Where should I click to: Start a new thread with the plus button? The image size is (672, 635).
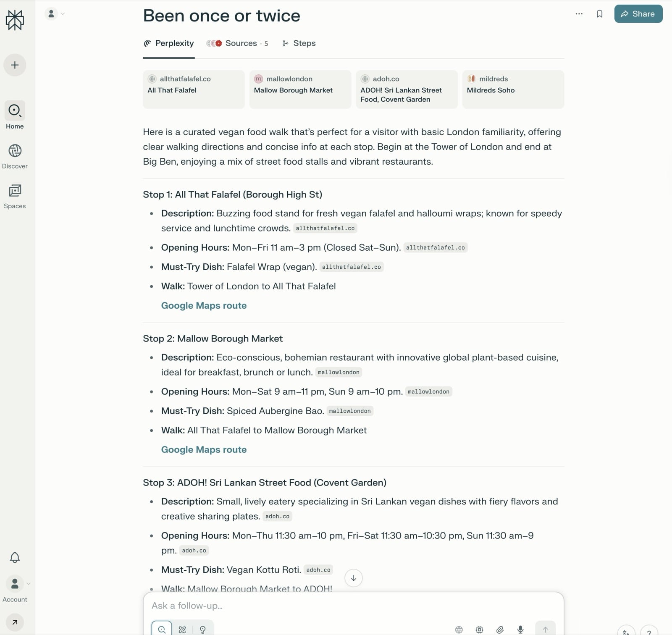15,65
